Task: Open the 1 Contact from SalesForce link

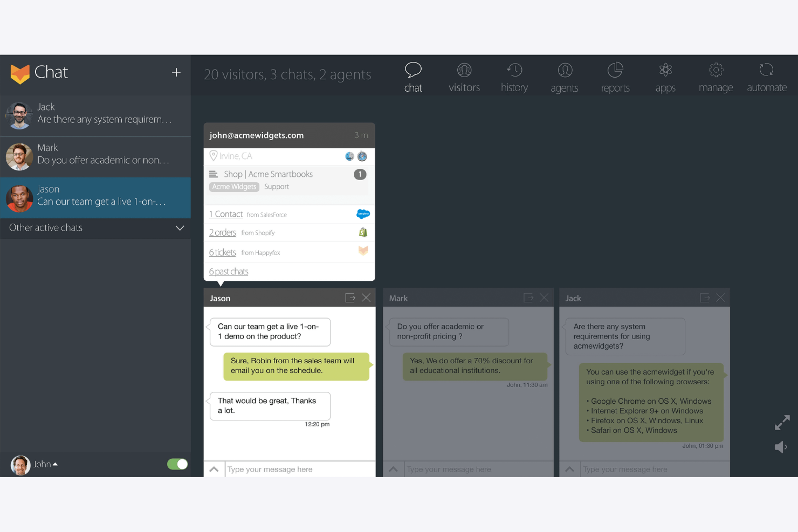Action: 225,214
